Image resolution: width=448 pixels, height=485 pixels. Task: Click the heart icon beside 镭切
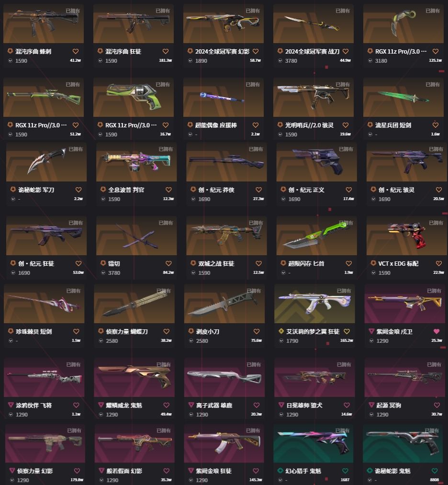tap(168, 263)
